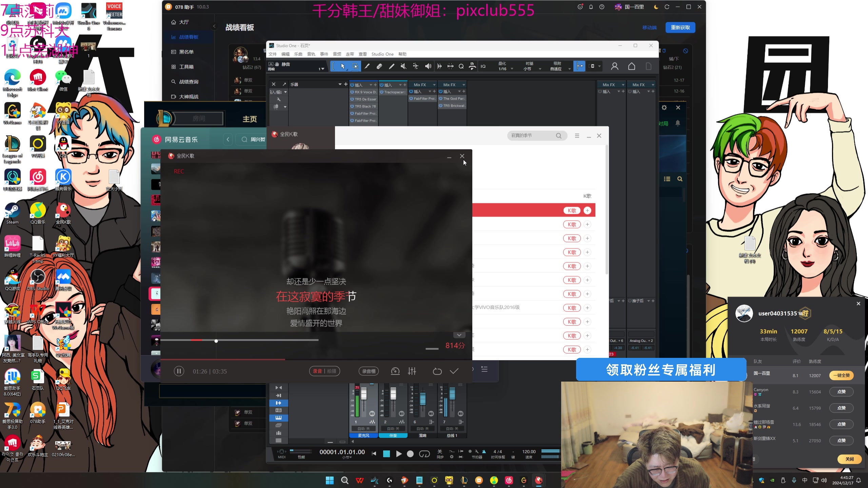The height and width of the screenshot is (488, 868).
Task: Open channel 1 自动: 关 automation dropdown
Action: click(x=363, y=429)
